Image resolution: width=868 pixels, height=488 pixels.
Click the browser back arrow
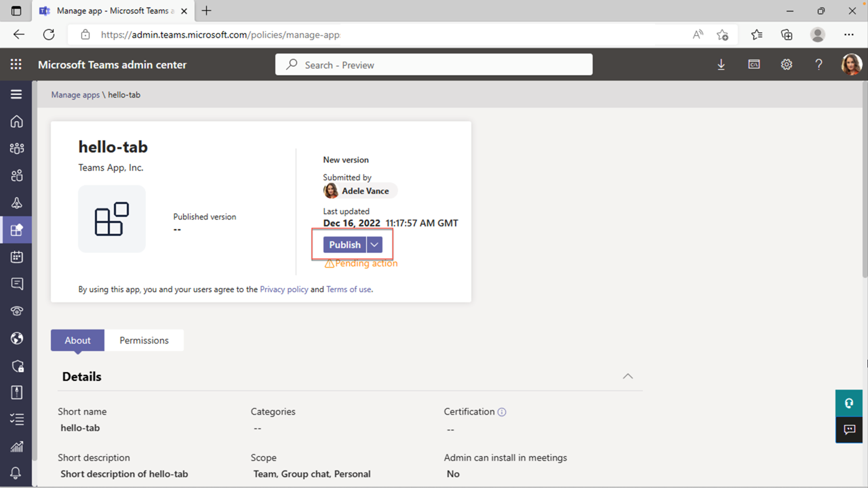point(18,35)
